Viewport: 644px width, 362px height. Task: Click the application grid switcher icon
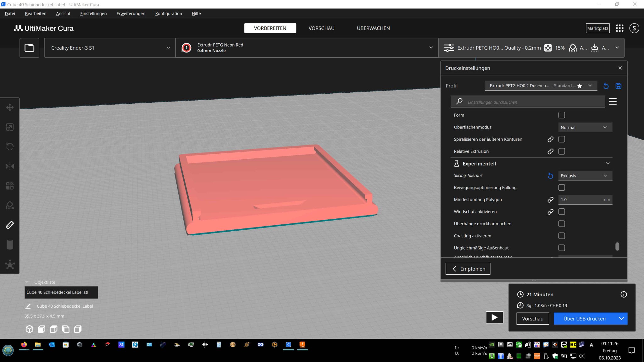coord(619,28)
